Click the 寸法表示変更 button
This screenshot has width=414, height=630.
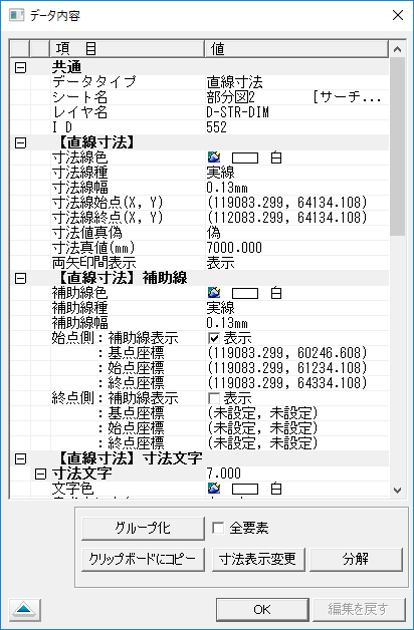coord(258,559)
